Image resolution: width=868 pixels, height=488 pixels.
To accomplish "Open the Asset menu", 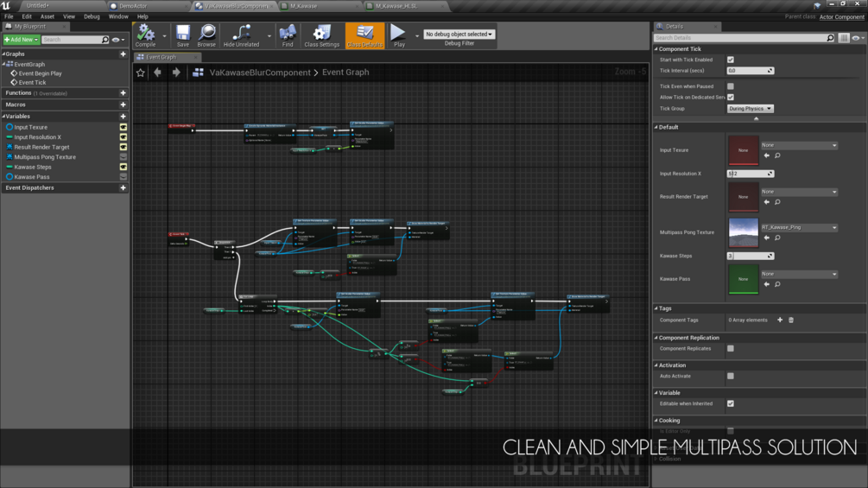I will click(x=47, y=16).
